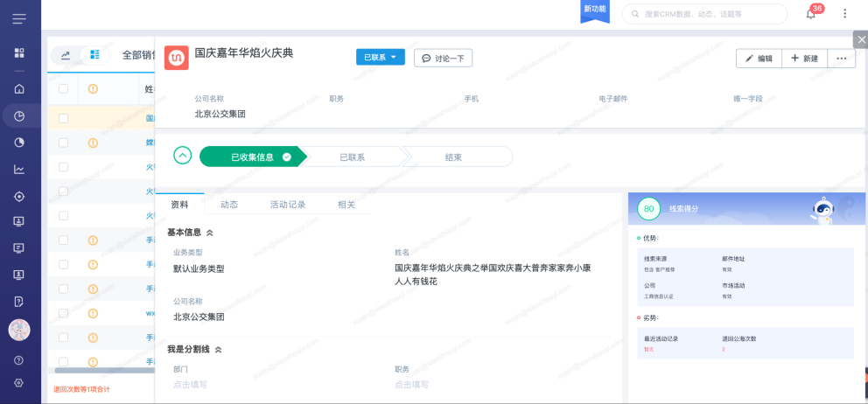Click the 新功能 banner
The image size is (868, 404).
coord(594,11)
